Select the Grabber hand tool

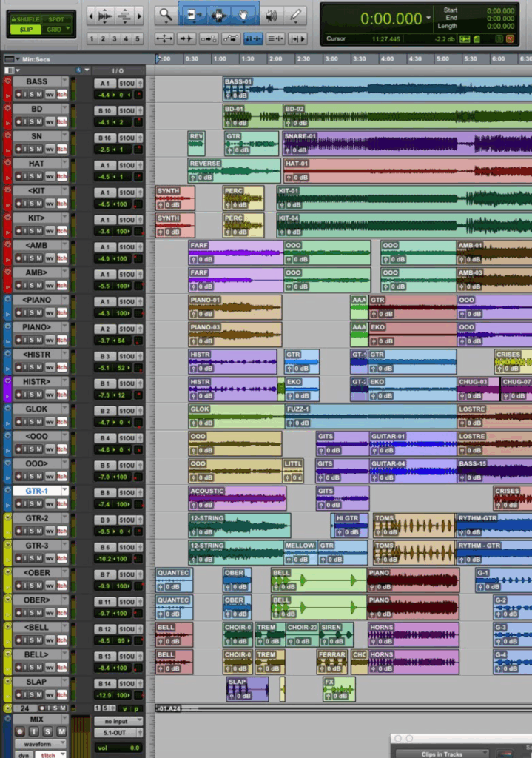tap(243, 15)
